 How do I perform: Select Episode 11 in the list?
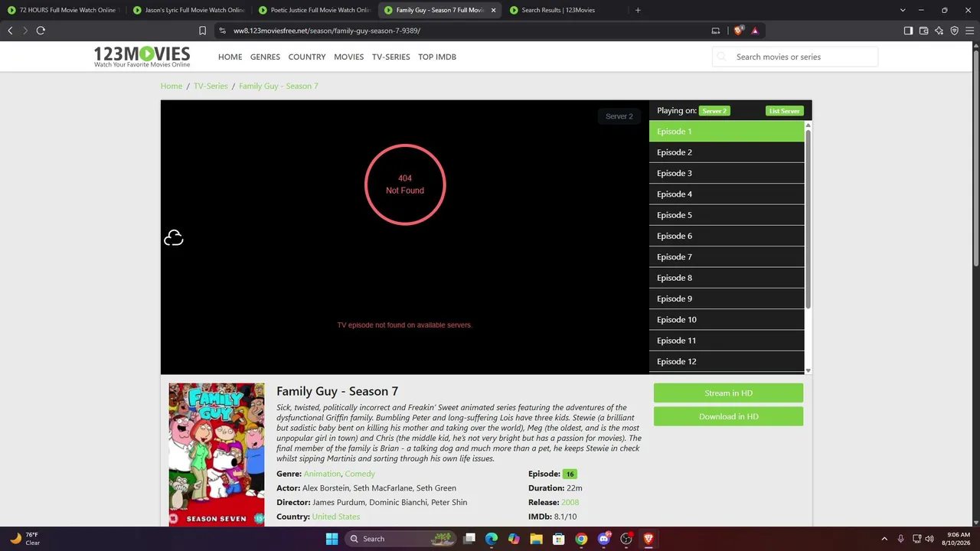point(727,341)
